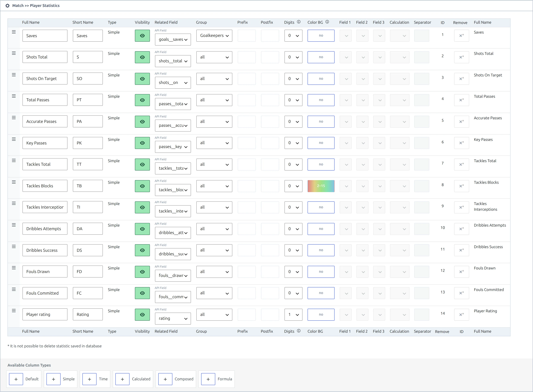The height and width of the screenshot is (392, 533).
Task: Add a Simple column type
Action: 53,379
